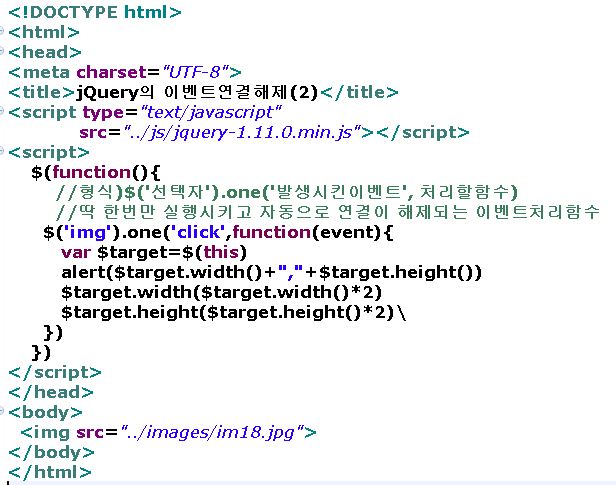The width and height of the screenshot is (616, 485).
Task: Click the <!DOCTYPE html> declaration line
Action: coord(95,12)
